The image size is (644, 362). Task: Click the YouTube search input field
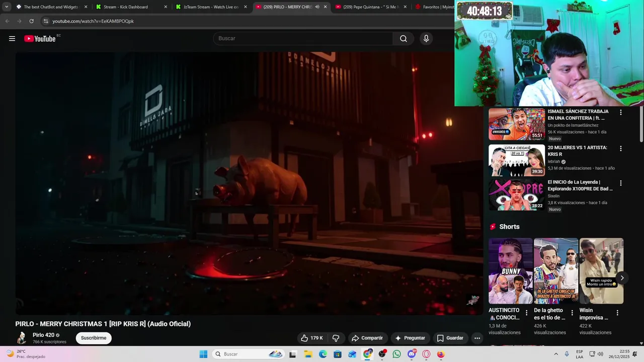pos(303,39)
